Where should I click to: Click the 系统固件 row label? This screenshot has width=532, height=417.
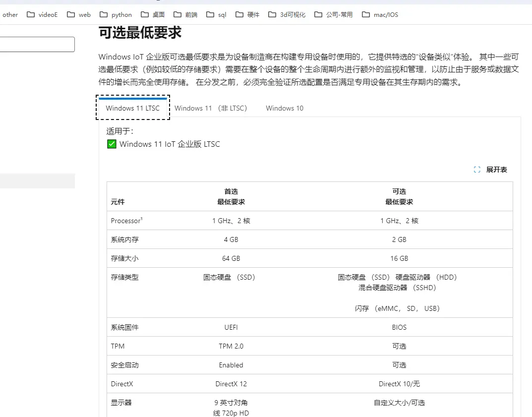pyautogui.click(x=124, y=327)
